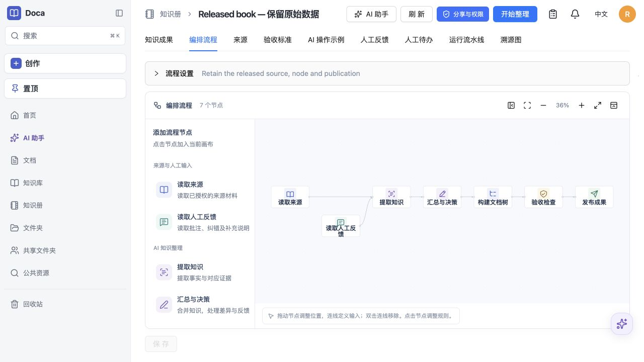644x362 pixels.
Task: Open 分享与权限 settings
Action: point(463,14)
